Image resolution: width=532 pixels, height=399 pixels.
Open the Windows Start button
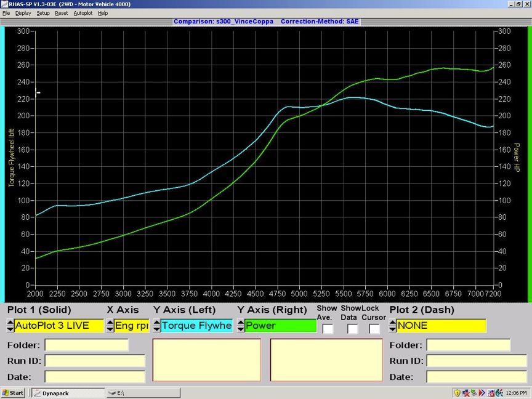[14, 393]
